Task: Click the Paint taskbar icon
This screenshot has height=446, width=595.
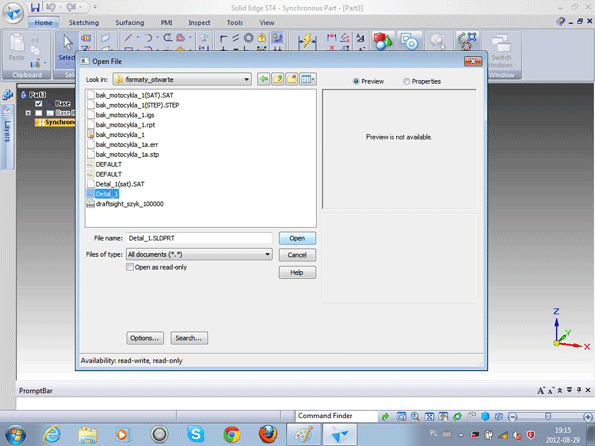Action: [x=304, y=434]
